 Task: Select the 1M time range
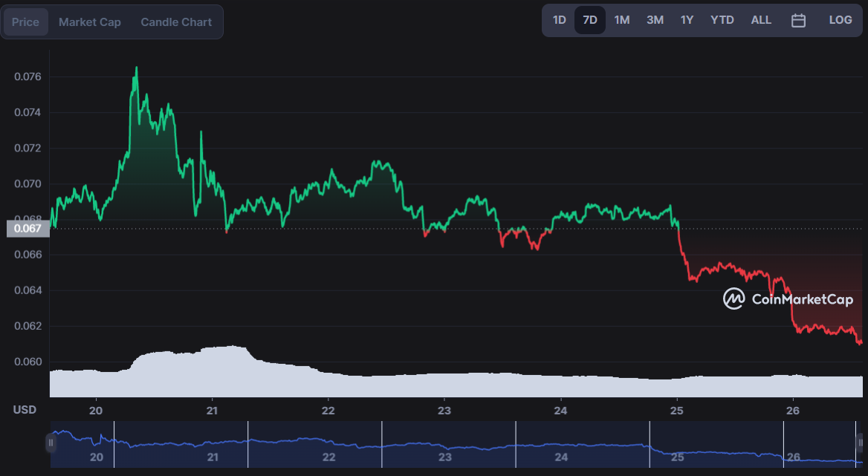point(622,20)
